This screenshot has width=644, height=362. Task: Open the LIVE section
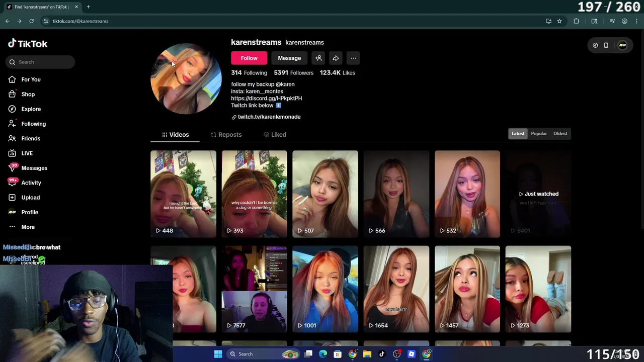pyautogui.click(x=20, y=153)
